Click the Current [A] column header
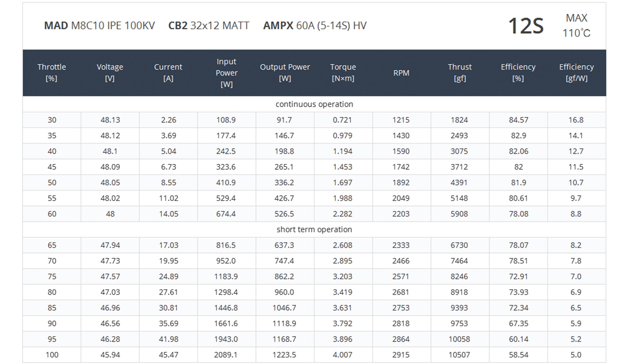 click(x=168, y=73)
